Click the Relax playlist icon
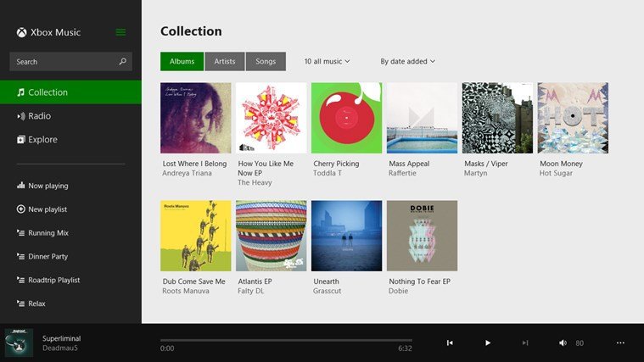The width and height of the screenshot is (644, 362). click(x=21, y=304)
